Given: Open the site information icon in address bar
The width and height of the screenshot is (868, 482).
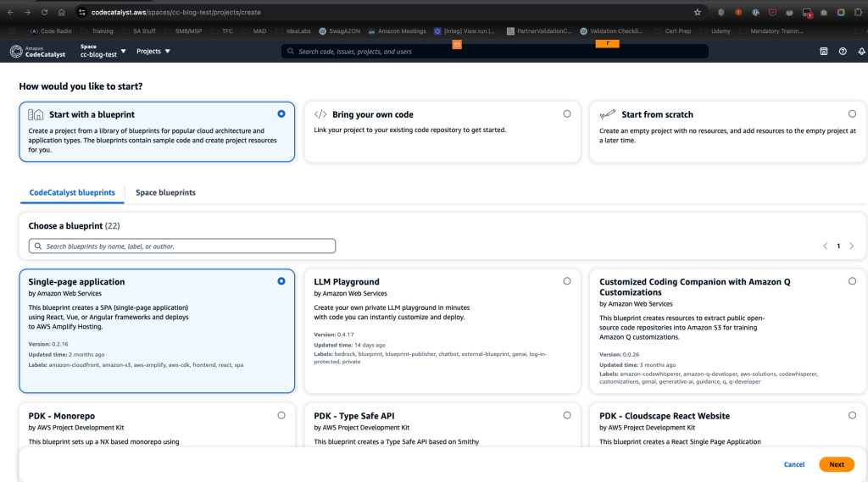Looking at the screenshot, I should tap(82, 12).
